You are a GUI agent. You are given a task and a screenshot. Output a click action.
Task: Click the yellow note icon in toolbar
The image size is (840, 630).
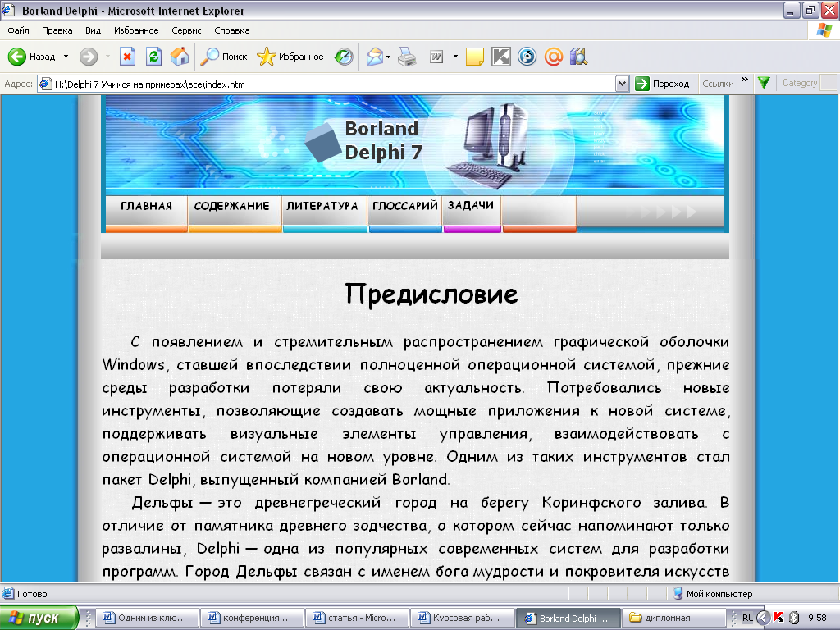pos(475,57)
